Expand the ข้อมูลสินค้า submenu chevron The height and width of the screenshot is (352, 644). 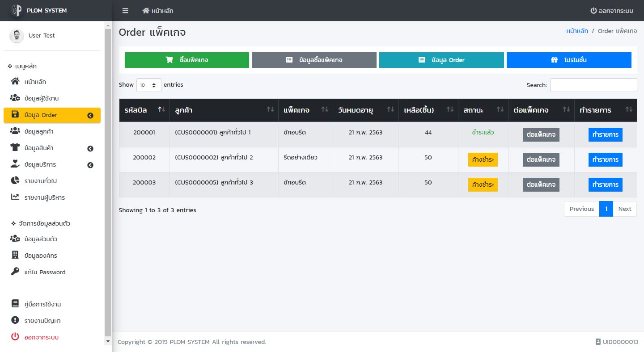(x=90, y=148)
